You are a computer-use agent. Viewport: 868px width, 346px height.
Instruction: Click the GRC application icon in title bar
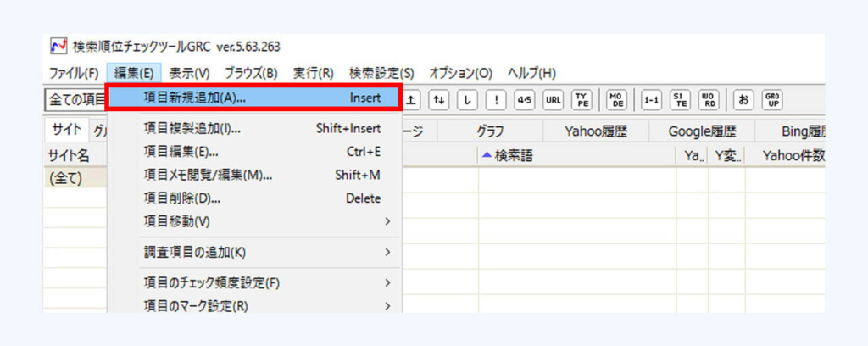point(58,47)
